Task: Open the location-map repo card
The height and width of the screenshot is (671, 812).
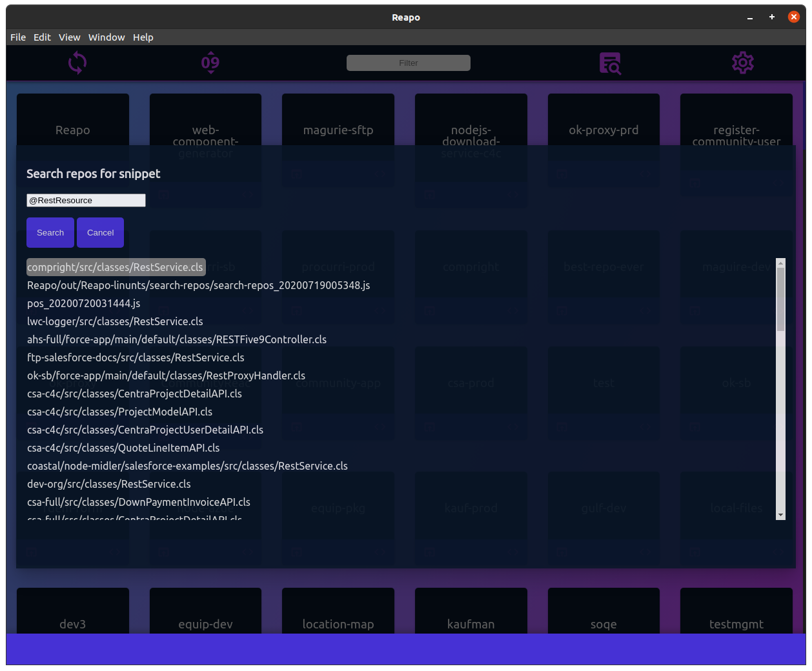Action: 338,611
